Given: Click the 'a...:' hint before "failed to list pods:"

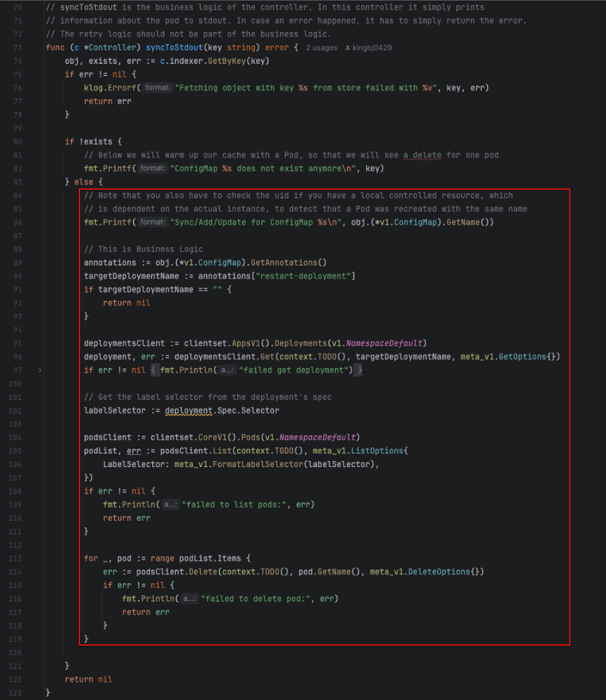Looking at the screenshot, I should tap(170, 504).
